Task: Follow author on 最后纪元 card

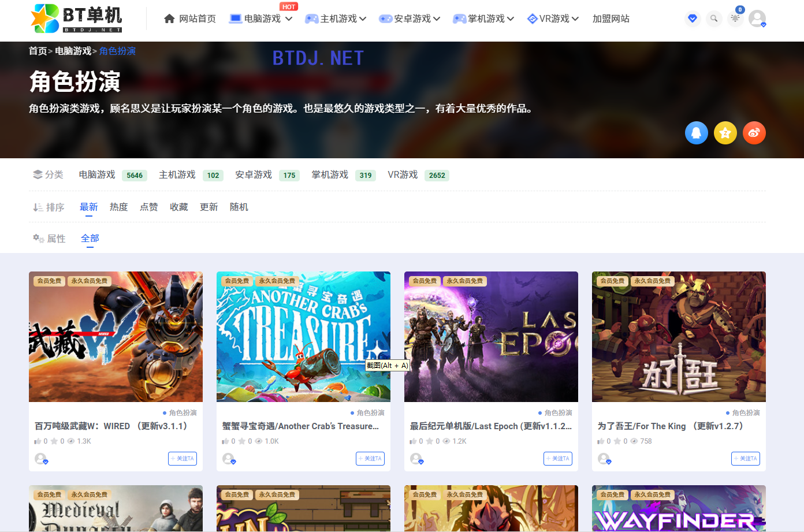Action: pyautogui.click(x=558, y=459)
